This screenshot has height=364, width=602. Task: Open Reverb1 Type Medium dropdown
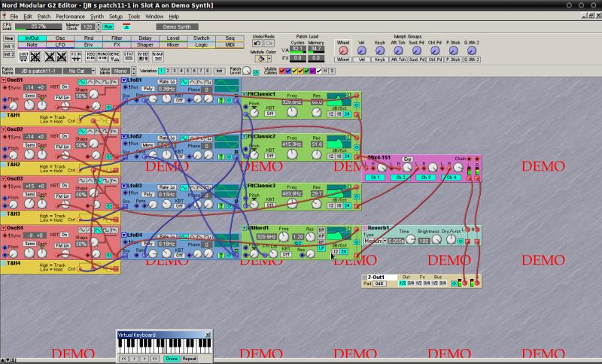(x=375, y=241)
